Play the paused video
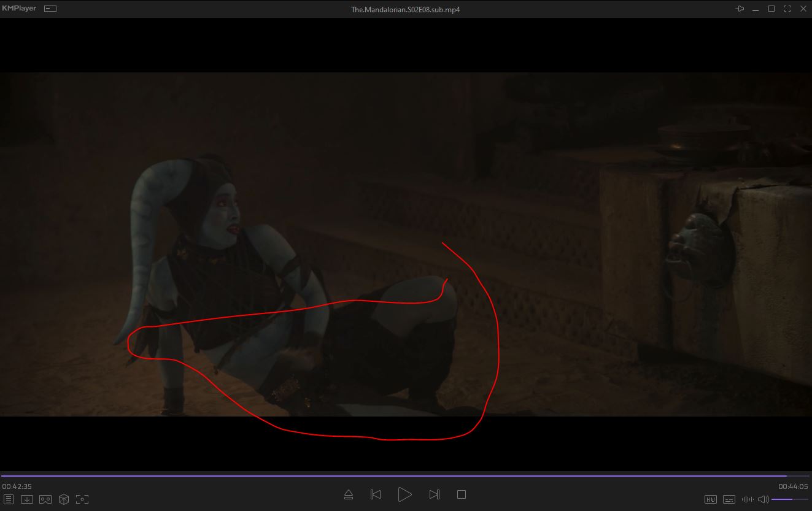The height and width of the screenshot is (511, 812). pos(404,494)
